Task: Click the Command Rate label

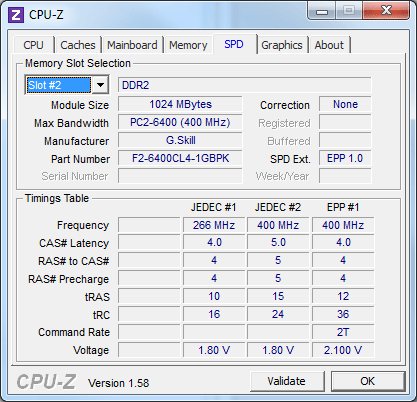Action: click(x=74, y=332)
